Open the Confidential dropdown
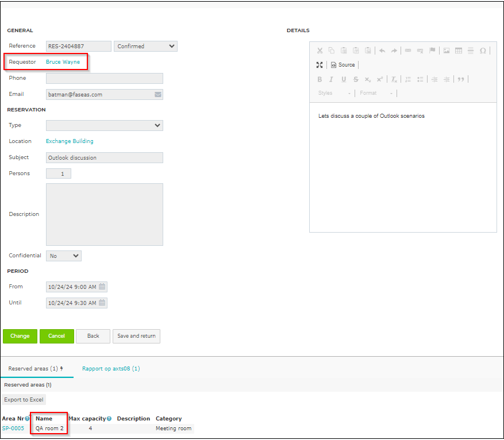 click(64, 256)
